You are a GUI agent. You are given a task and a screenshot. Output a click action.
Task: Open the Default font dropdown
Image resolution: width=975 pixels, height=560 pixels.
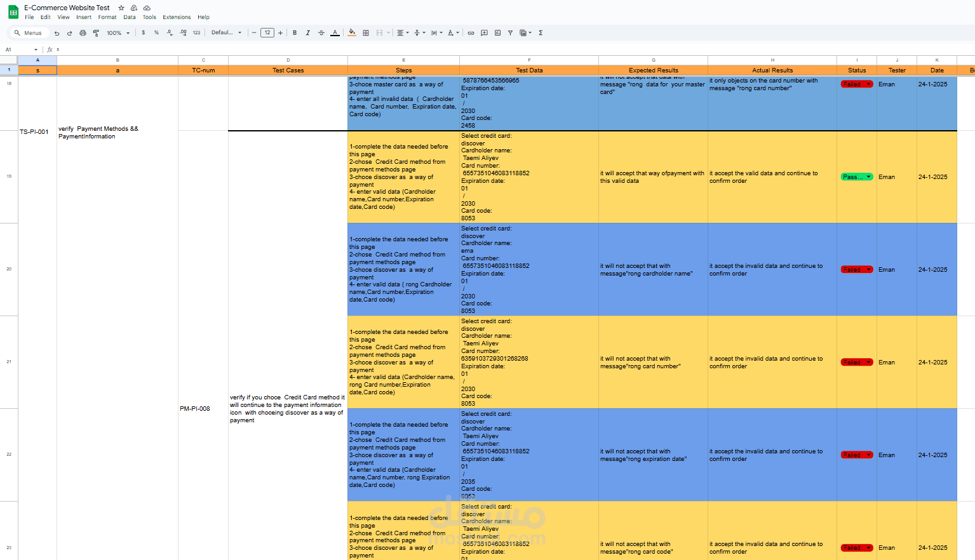(x=226, y=32)
